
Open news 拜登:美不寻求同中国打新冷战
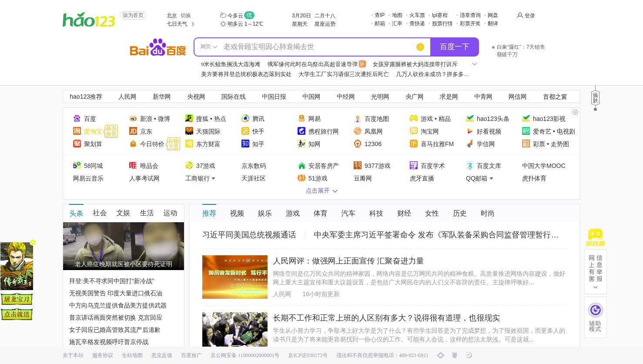(112, 281)
